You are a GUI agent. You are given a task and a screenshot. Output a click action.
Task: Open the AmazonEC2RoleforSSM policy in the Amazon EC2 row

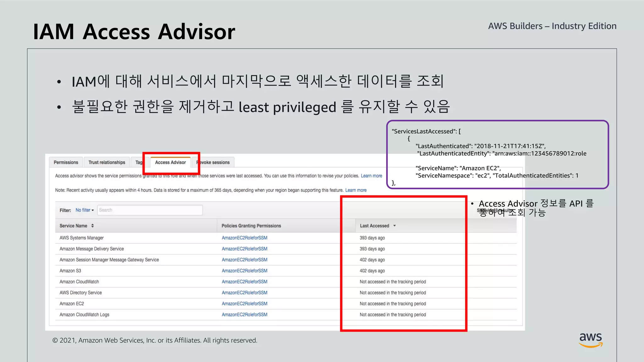click(245, 304)
